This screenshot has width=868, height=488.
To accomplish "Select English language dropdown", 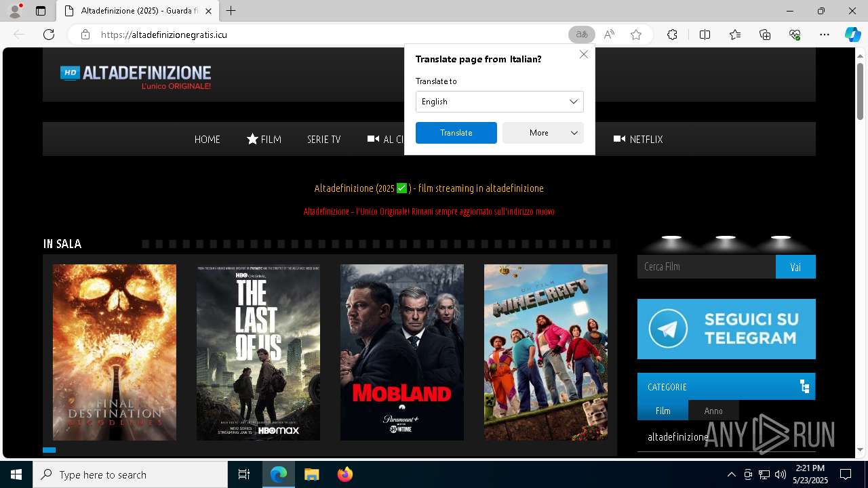I will click(500, 102).
